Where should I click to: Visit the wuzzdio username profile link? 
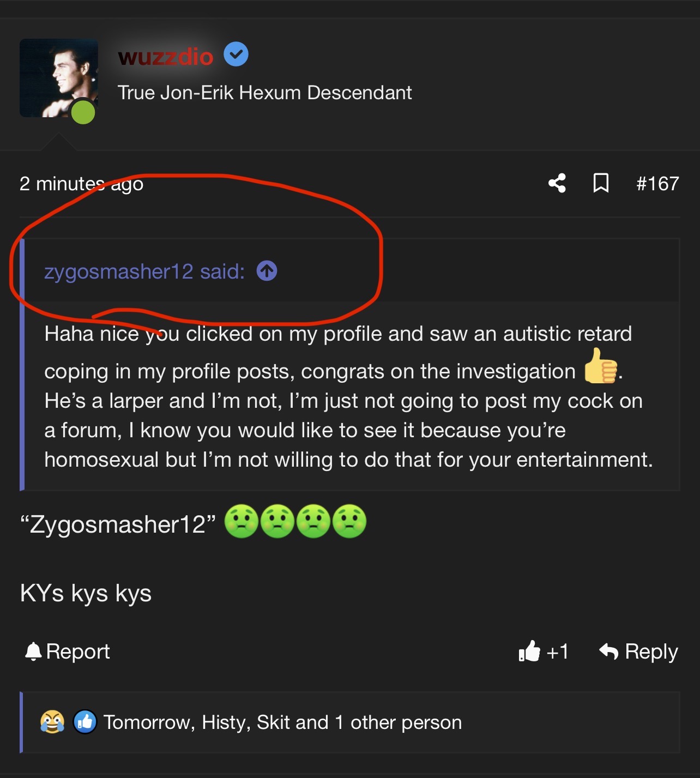click(165, 57)
